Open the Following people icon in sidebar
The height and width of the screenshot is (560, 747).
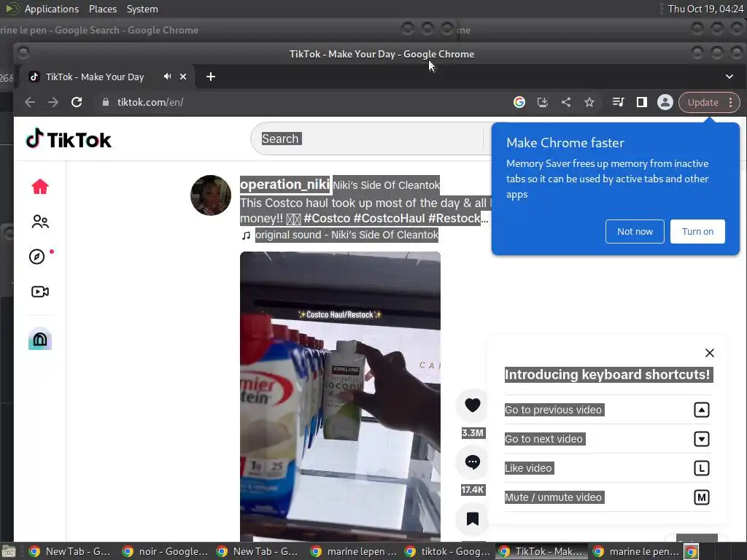(40, 222)
